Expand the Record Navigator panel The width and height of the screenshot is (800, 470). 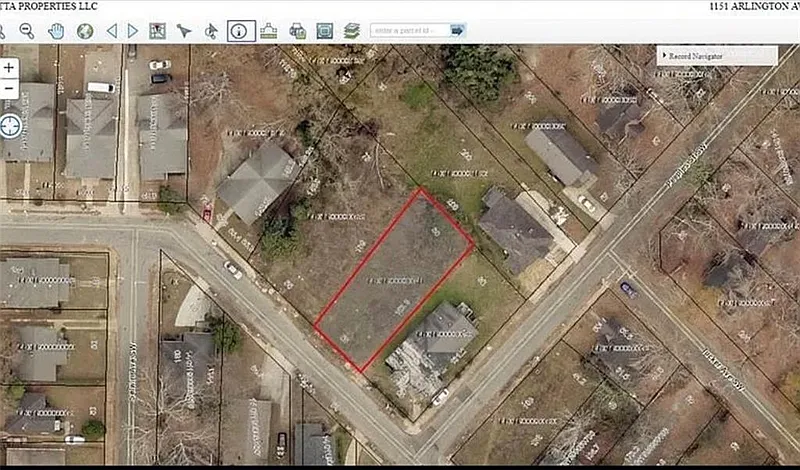coord(716,56)
